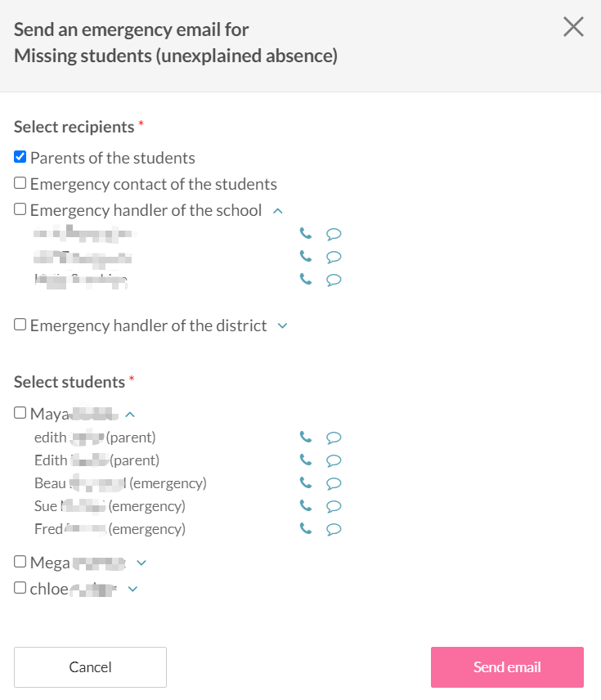Check Emergency contact of the students
The image size is (601, 700).
[x=20, y=183]
